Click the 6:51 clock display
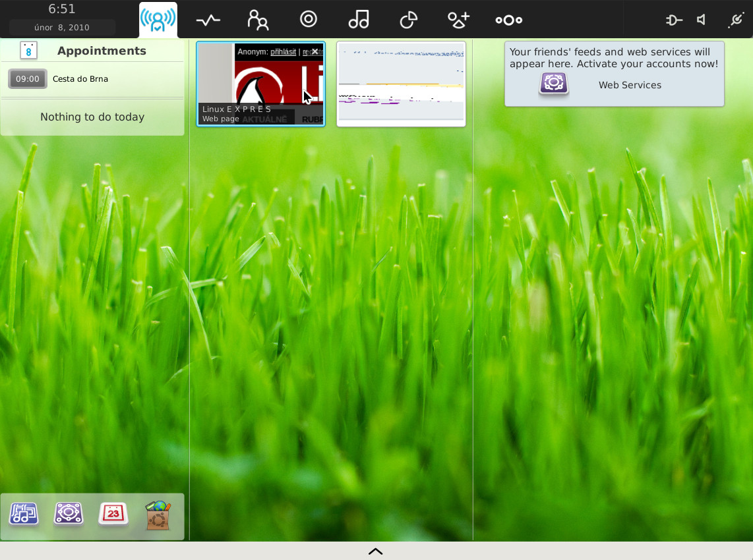753x560 pixels. (x=61, y=9)
